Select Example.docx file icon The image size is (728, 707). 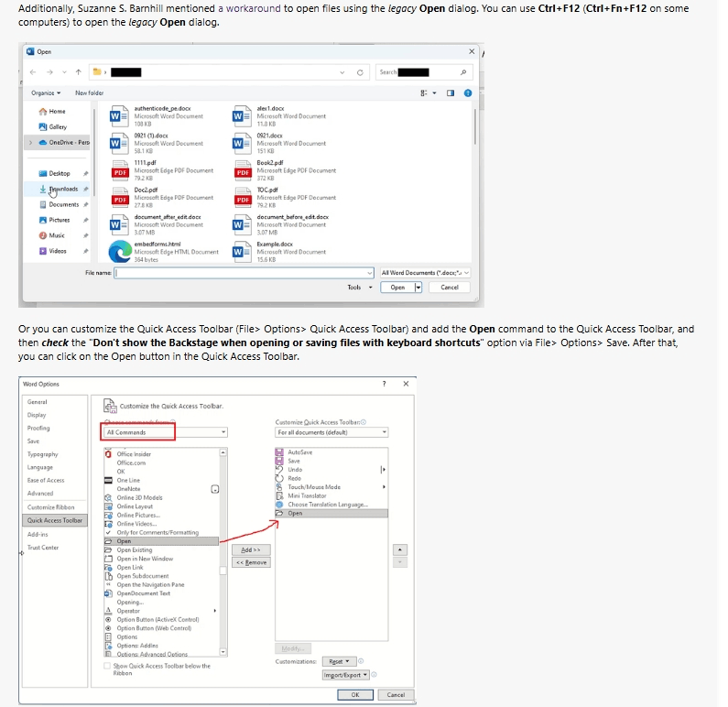tap(242, 252)
